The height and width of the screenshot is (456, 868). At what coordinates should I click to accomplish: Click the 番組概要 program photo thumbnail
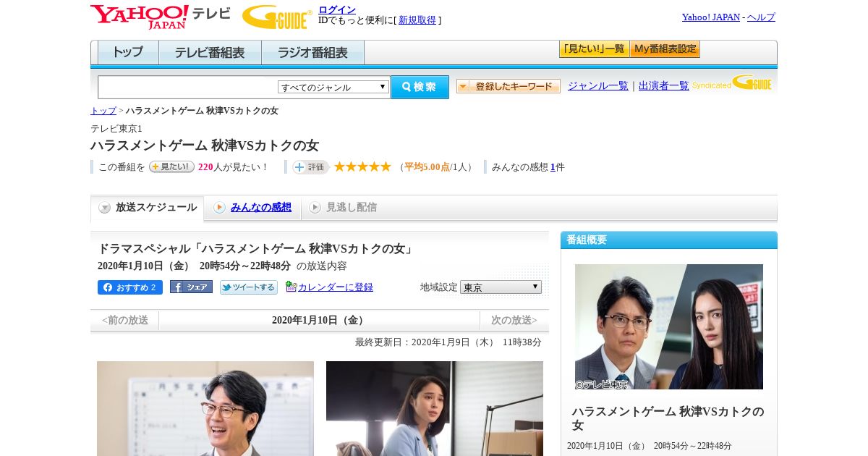click(669, 326)
